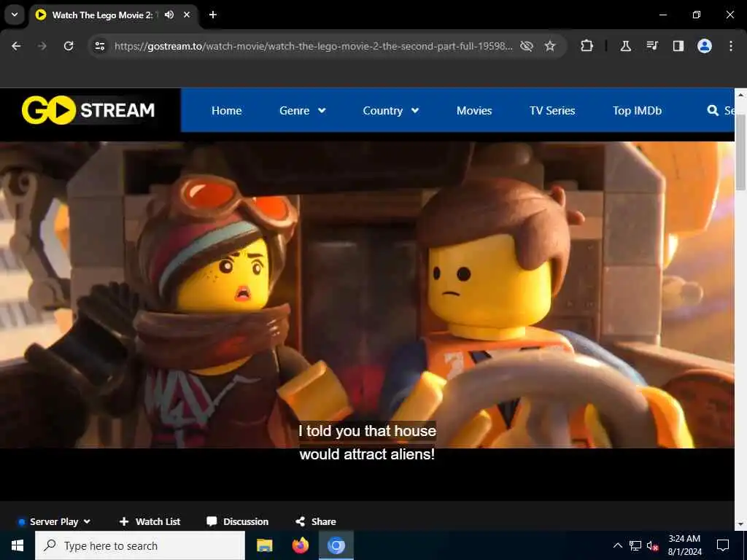The image size is (747, 560).
Task: Open Top IMDb page
Action: [x=637, y=111]
